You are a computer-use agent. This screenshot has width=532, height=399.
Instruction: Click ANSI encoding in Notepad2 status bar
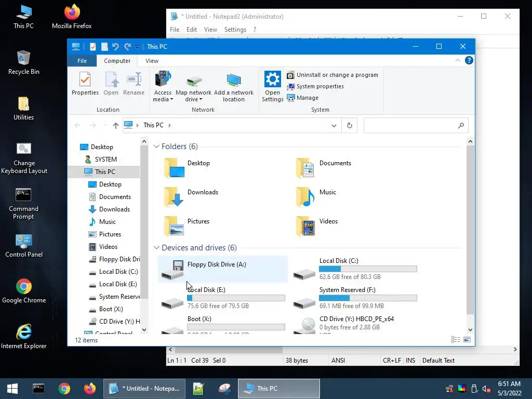pyautogui.click(x=338, y=361)
